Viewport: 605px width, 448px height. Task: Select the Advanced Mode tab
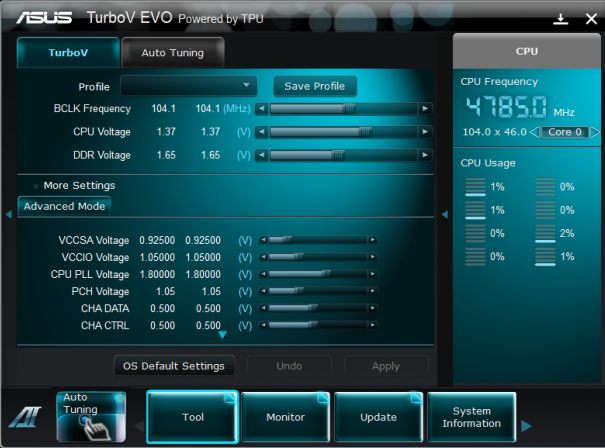coord(64,206)
